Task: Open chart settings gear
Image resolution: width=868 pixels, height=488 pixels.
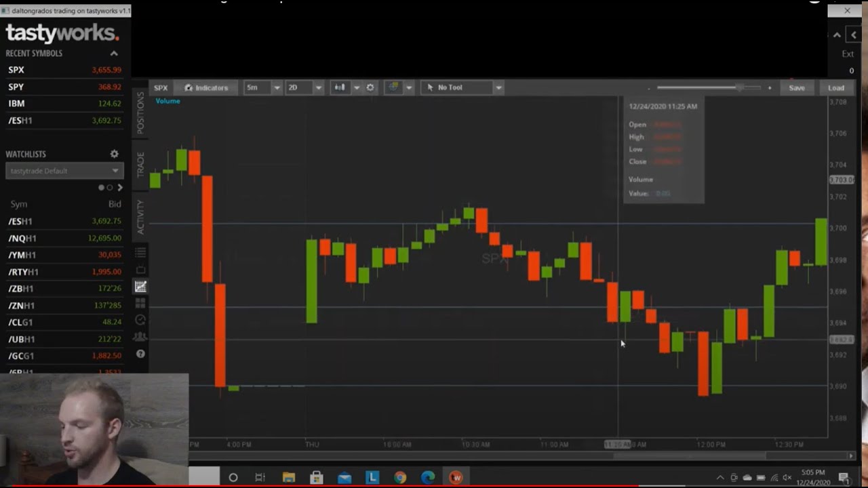Action: coord(370,87)
